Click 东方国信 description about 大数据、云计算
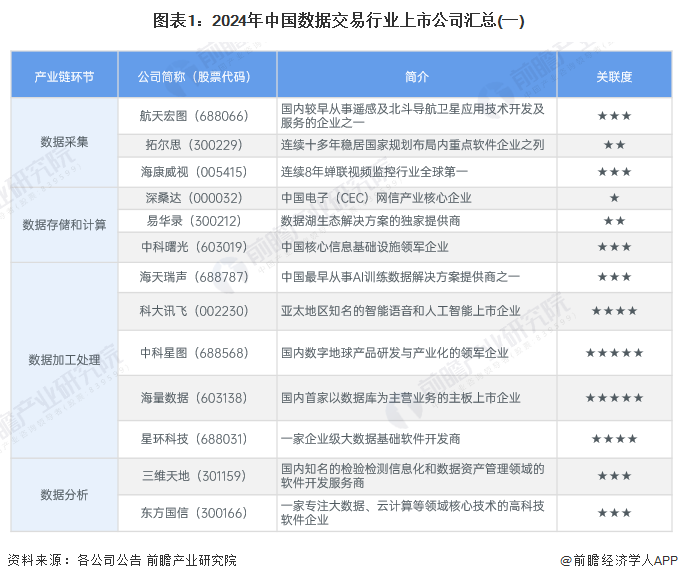 413,513
